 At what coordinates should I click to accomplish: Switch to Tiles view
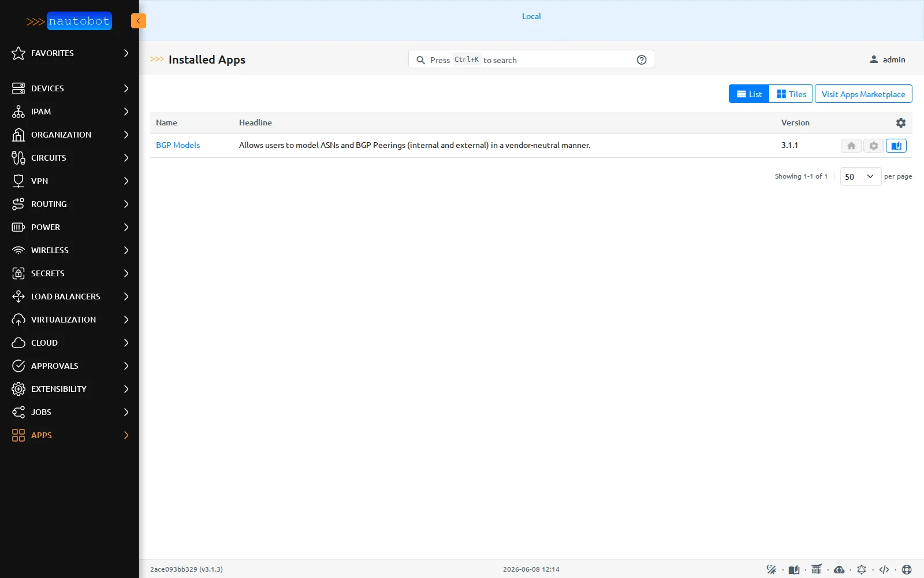click(x=791, y=94)
